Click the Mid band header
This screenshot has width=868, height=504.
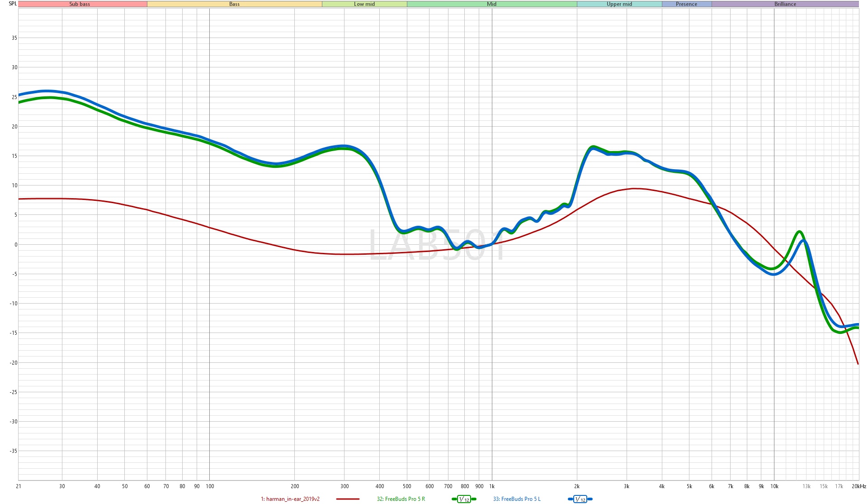point(491,4)
